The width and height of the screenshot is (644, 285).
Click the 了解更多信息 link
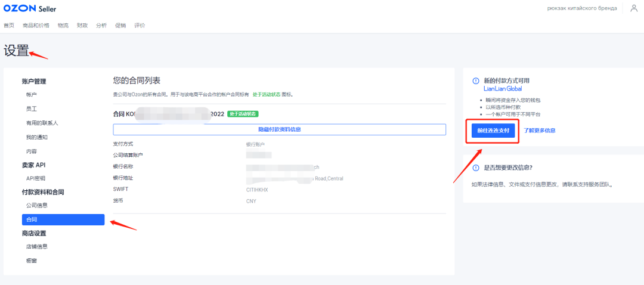click(x=539, y=130)
